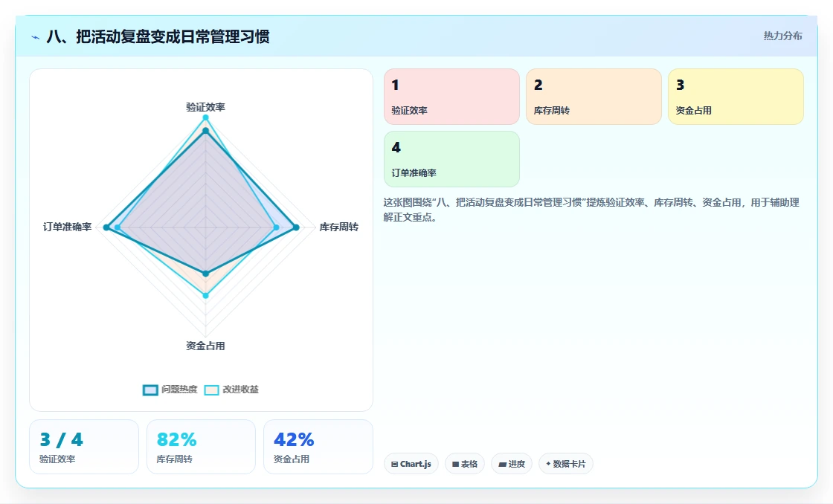
Task: Click the Chart.js tag chip
Action: (411, 464)
